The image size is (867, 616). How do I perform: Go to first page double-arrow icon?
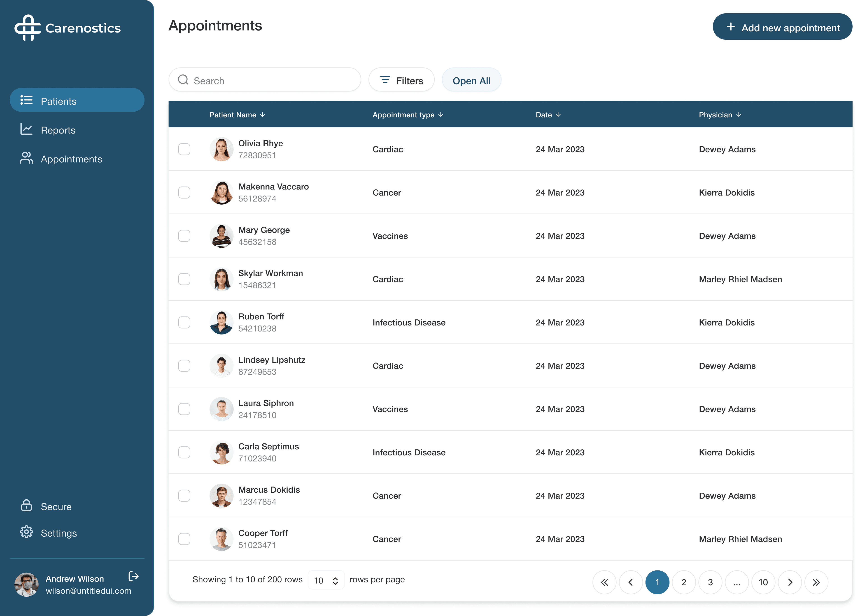point(604,582)
